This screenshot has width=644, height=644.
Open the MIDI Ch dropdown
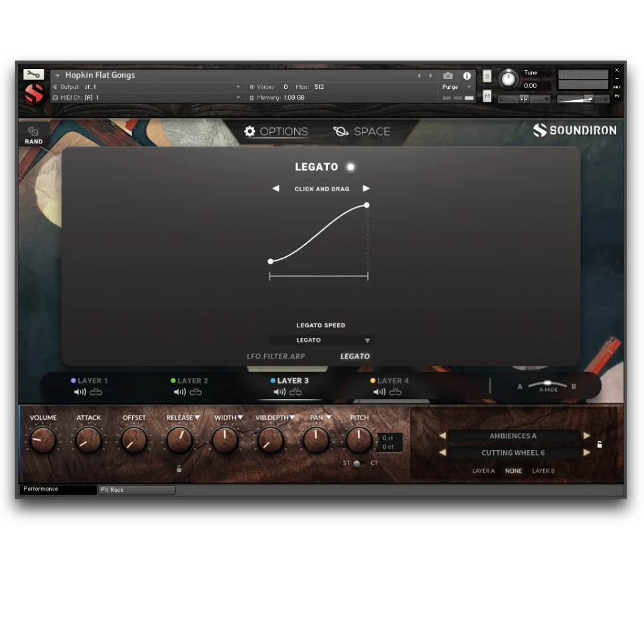pos(238,98)
